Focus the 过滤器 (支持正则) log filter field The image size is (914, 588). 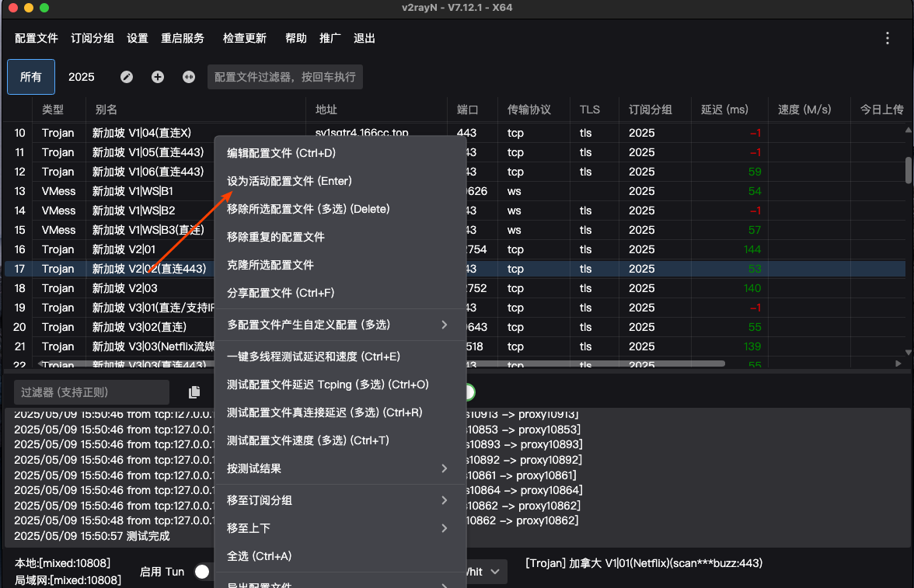[x=92, y=392]
